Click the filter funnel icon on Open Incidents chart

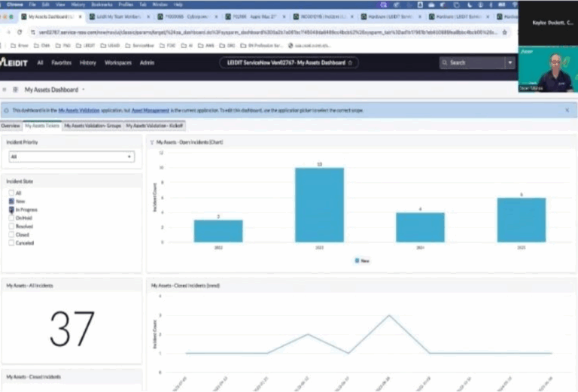coord(152,141)
